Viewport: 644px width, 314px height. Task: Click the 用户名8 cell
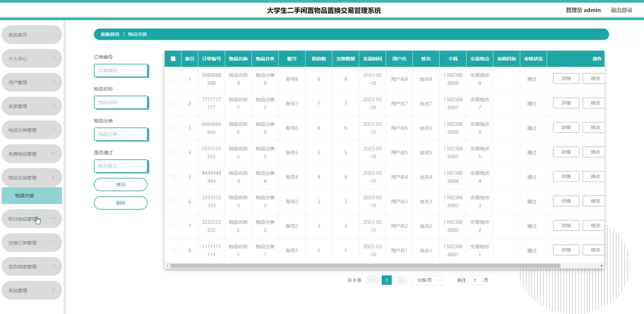[399, 79]
